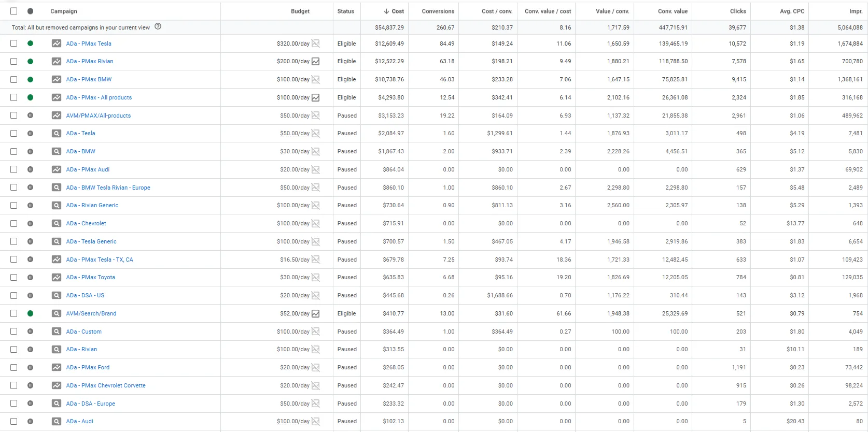Screen dimensions: 868x432
Task: Sort by Avg. CPC column header
Action: pos(792,11)
